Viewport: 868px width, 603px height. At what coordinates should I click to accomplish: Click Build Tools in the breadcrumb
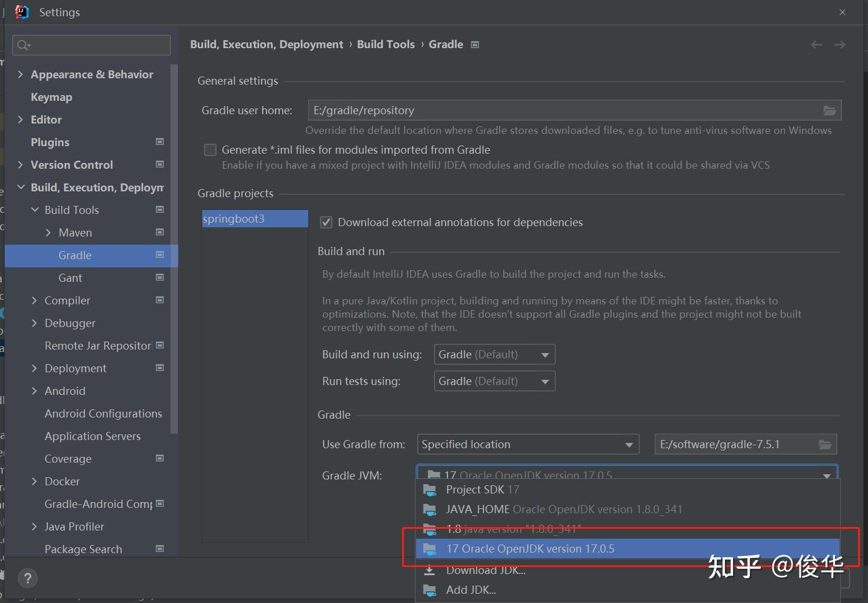[x=386, y=45]
